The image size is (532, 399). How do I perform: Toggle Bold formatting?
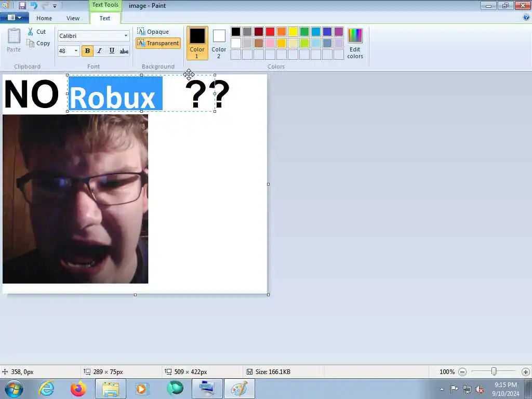(x=87, y=51)
